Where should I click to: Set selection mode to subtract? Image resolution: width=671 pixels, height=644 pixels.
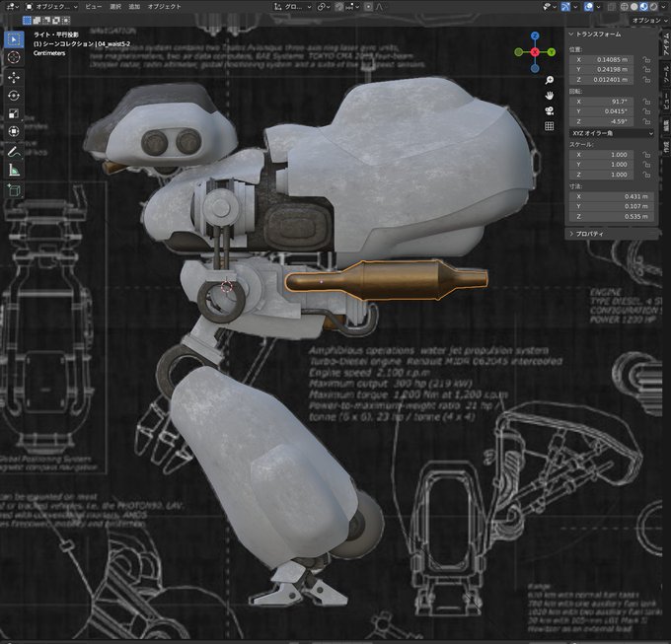click(46, 20)
